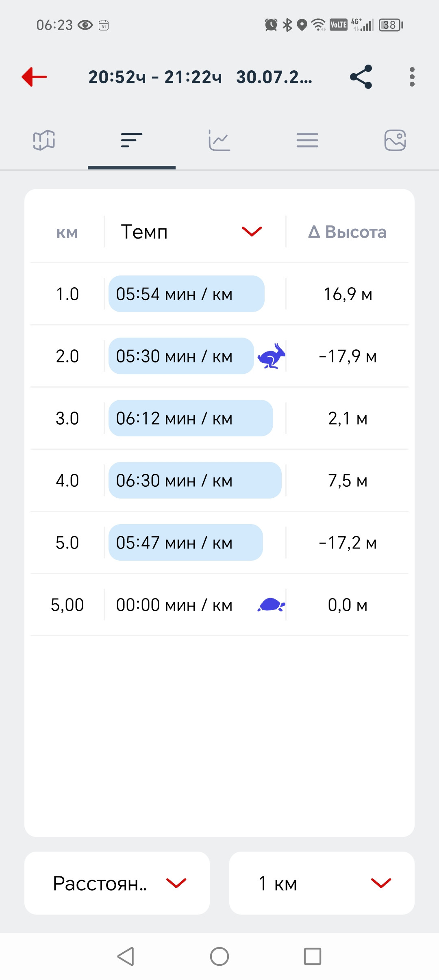Select the list details tab
Screen dimensions: 439x980
click(x=307, y=141)
